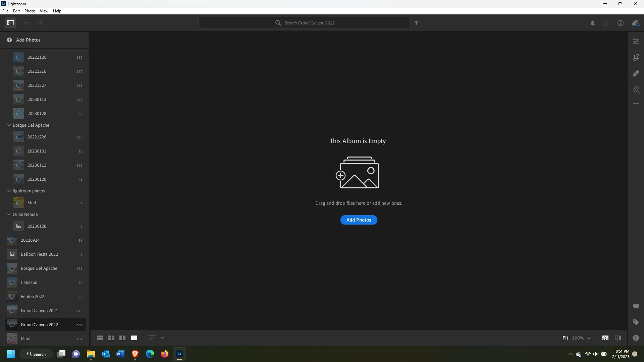Toggle the filmstrip display

[x=605, y=338]
